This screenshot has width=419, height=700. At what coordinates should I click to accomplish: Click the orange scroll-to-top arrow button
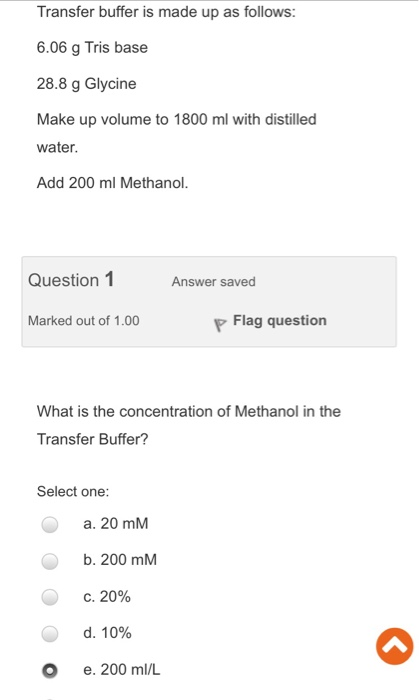pos(394,646)
